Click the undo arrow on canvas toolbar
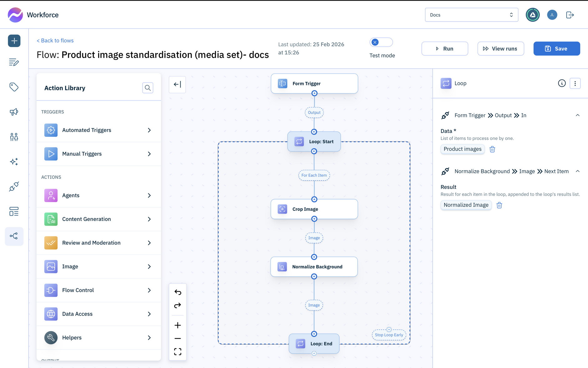 point(178,292)
